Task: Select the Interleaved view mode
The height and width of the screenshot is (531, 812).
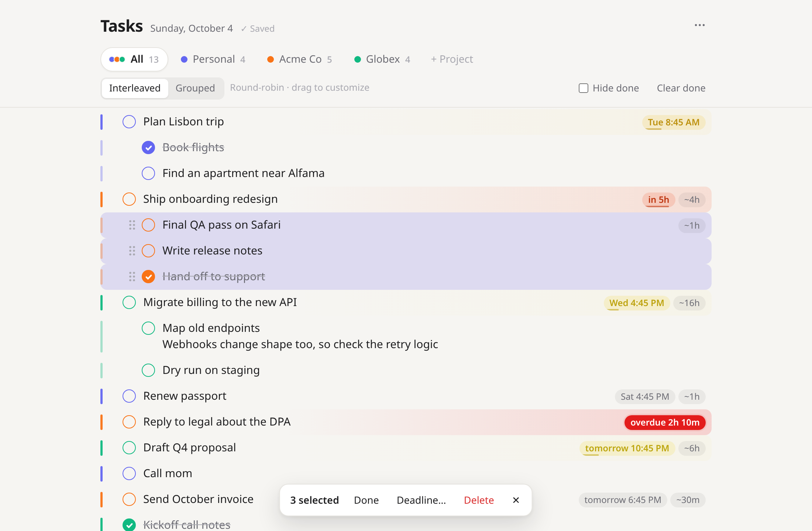Action: pyautogui.click(x=135, y=88)
